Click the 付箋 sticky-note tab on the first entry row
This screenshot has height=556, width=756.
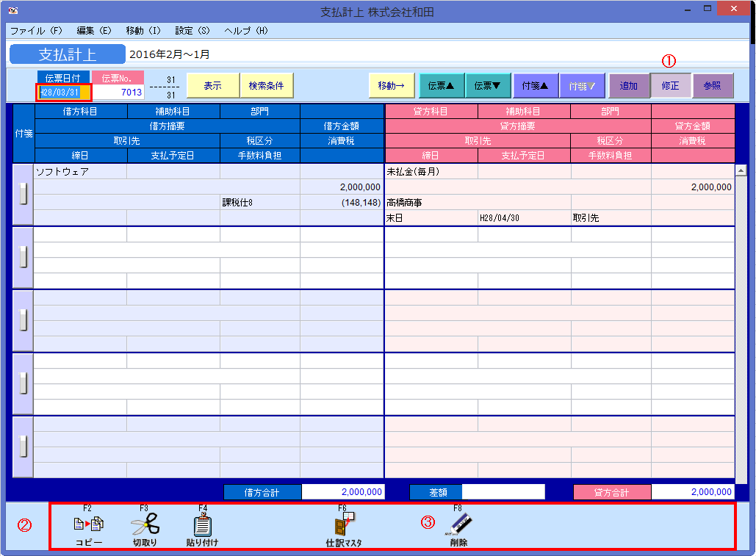tap(23, 195)
